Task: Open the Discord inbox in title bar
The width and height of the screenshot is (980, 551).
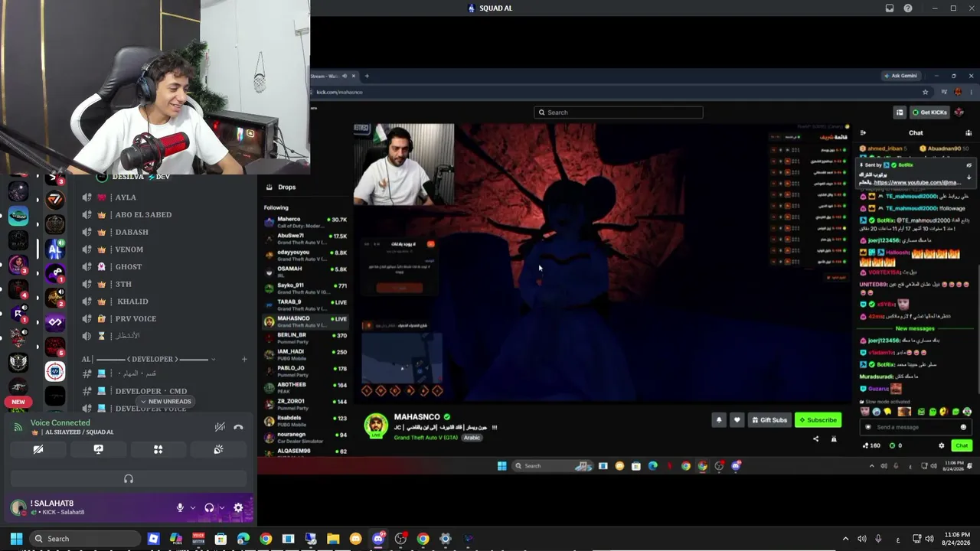Action: [890, 8]
